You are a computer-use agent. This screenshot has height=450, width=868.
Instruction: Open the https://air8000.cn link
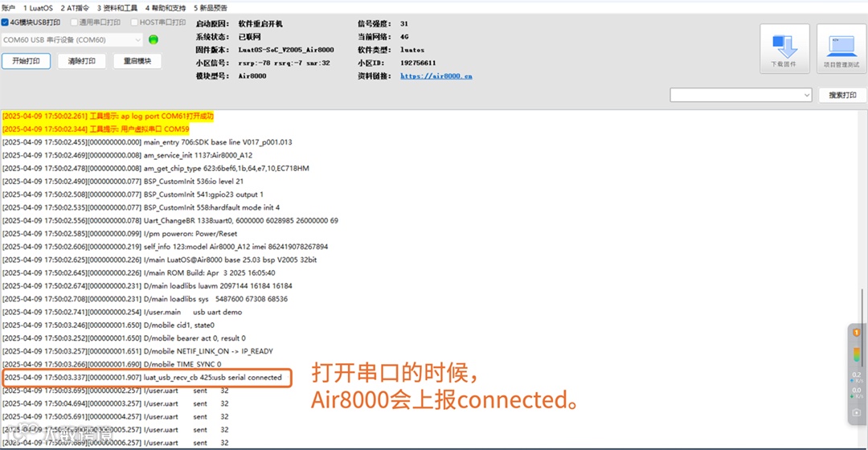pos(436,76)
